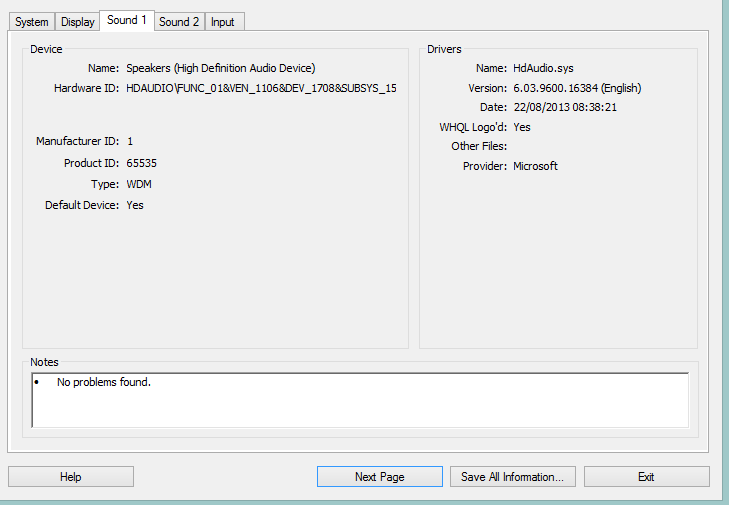This screenshot has height=505, width=729.
Task: Click the Device group heading
Action: [46, 49]
